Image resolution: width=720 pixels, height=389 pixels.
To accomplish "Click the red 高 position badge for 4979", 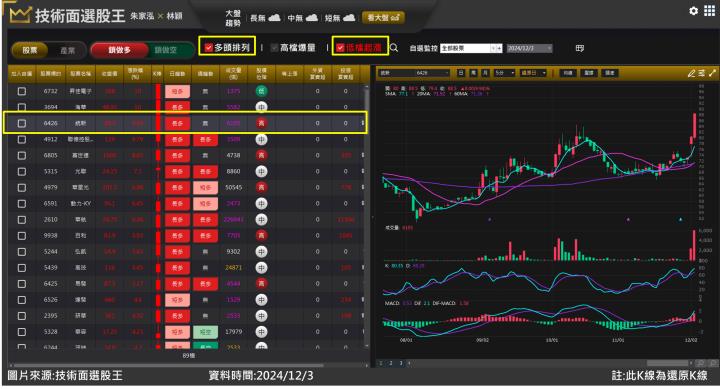I will (x=261, y=187).
